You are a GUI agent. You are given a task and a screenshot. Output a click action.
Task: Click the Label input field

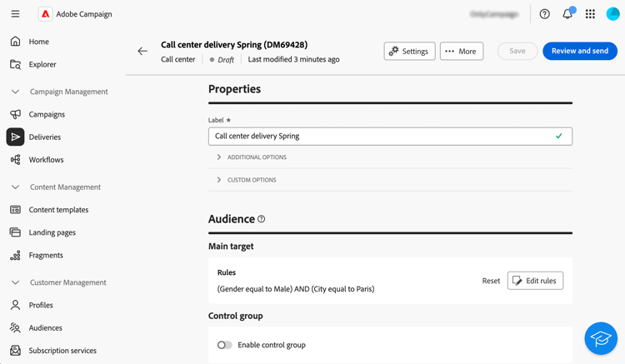pos(382,136)
